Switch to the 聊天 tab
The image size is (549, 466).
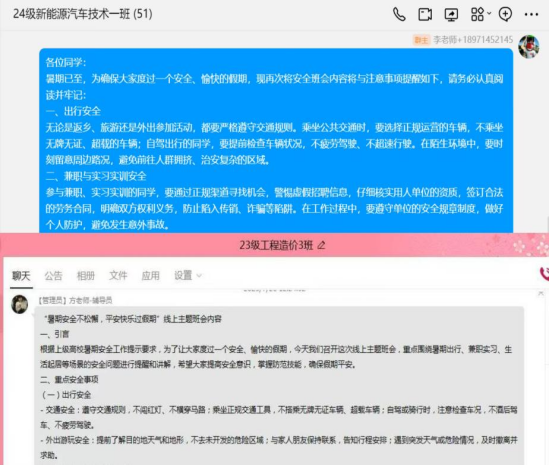coord(21,276)
